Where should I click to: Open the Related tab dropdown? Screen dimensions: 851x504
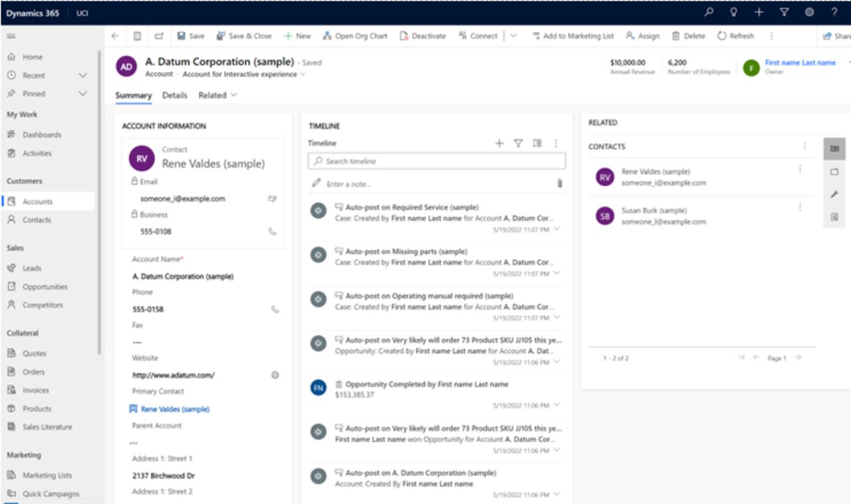(x=217, y=95)
